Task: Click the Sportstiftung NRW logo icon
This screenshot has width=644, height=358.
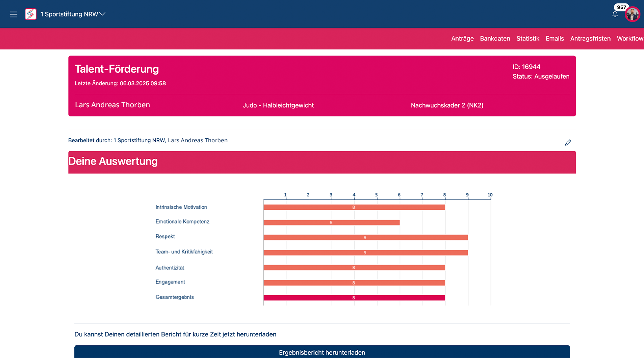Action: pyautogui.click(x=31, y=14)
